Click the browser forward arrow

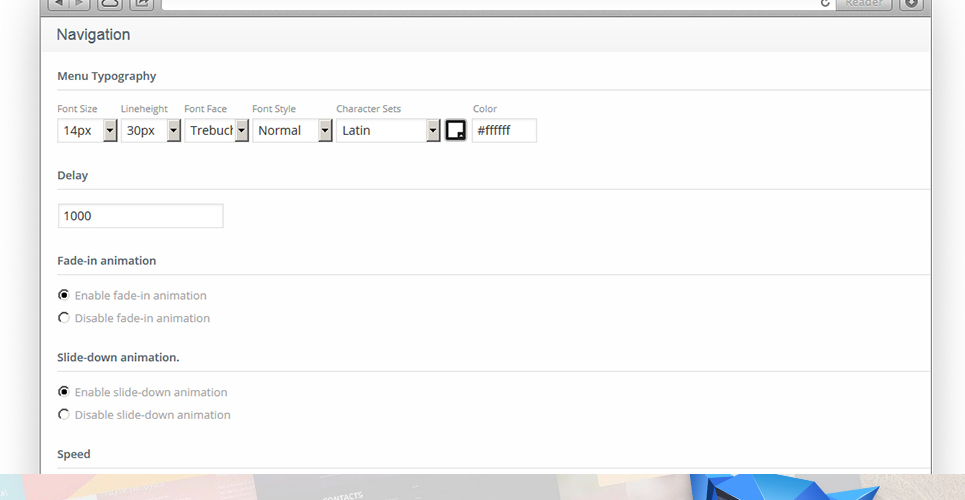(x=79, y=3)
